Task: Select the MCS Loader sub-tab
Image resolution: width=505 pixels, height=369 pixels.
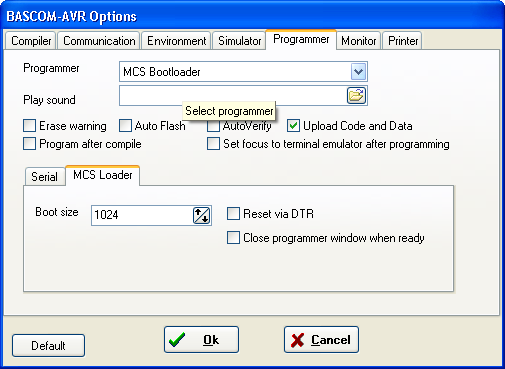Action: click(x=103, y=175)
